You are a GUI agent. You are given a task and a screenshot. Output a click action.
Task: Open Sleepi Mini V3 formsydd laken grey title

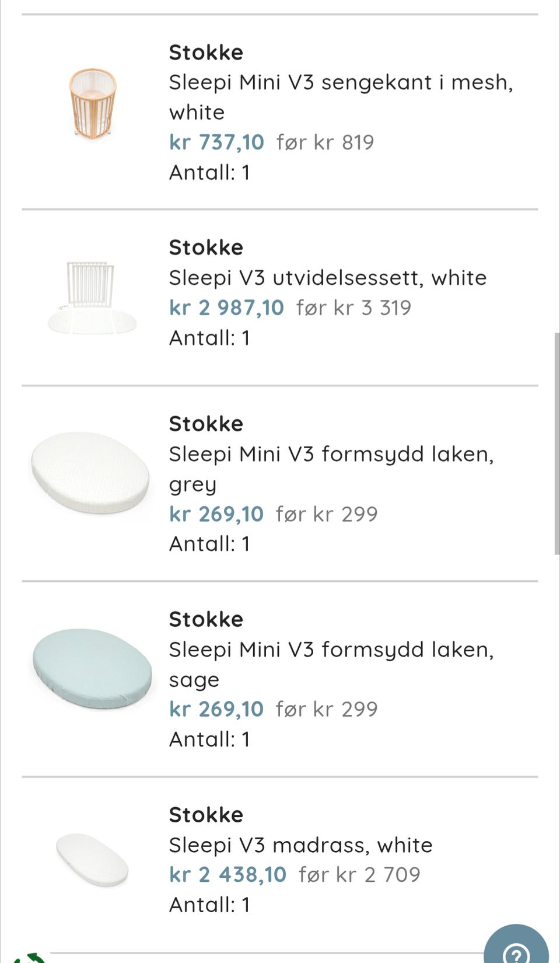click(331, 469)
